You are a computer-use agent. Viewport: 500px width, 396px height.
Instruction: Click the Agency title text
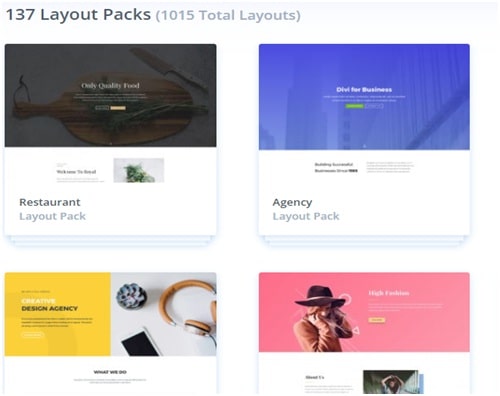pos(292,202)
